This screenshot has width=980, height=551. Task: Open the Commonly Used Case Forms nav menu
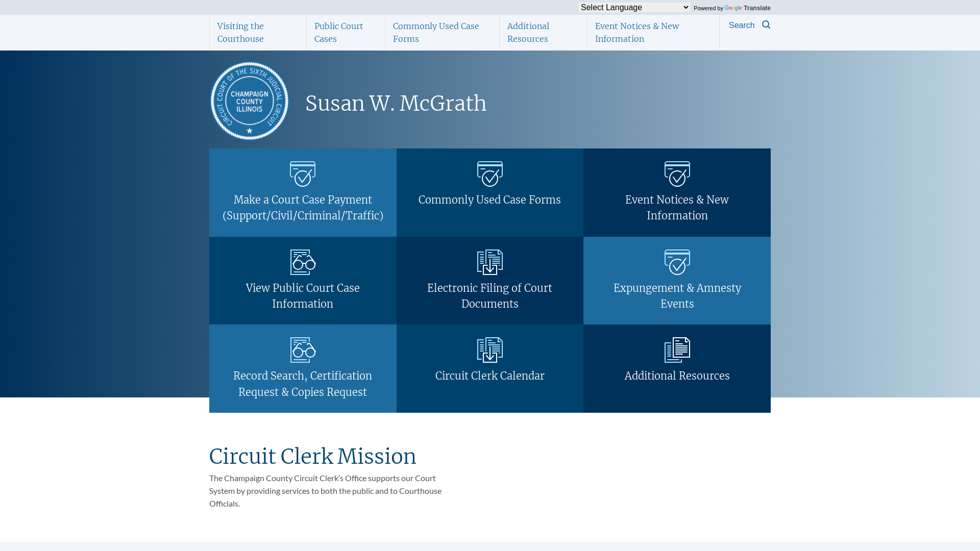coord(442,33)
